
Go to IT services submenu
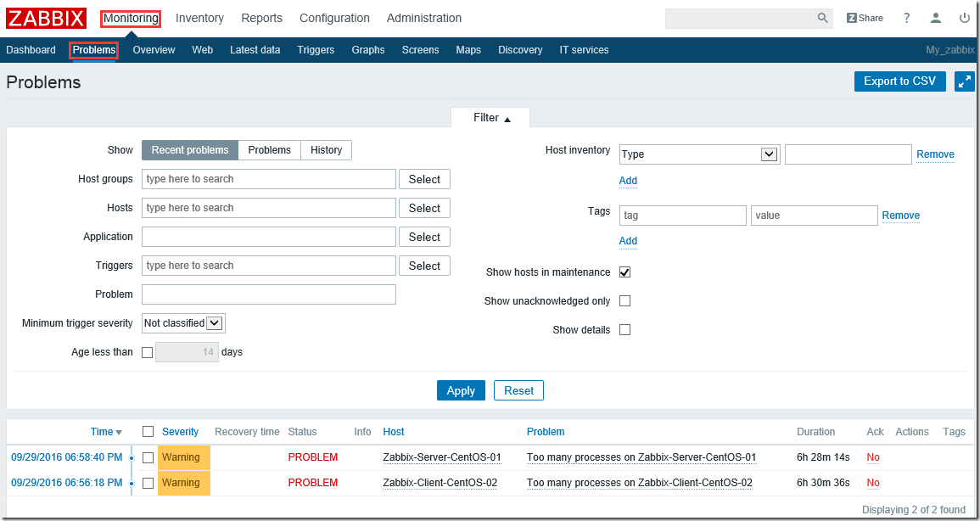tap(584, 50)
